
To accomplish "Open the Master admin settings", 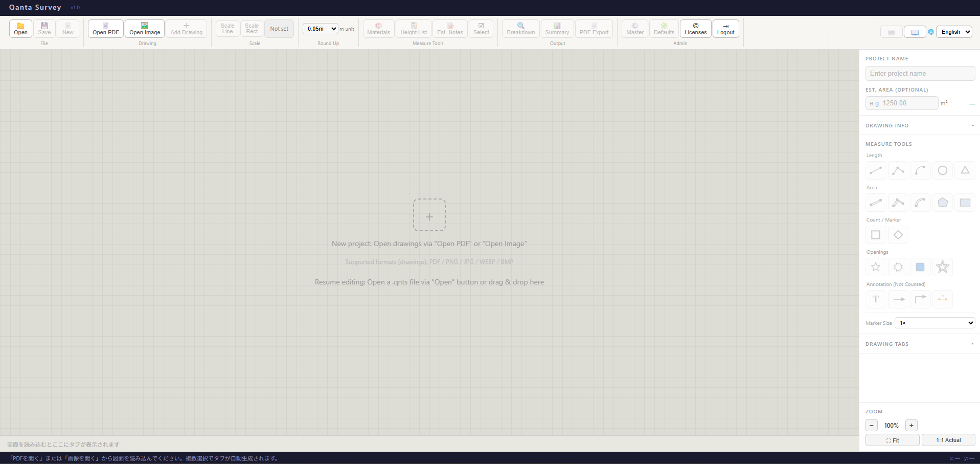I will (635, 29).
